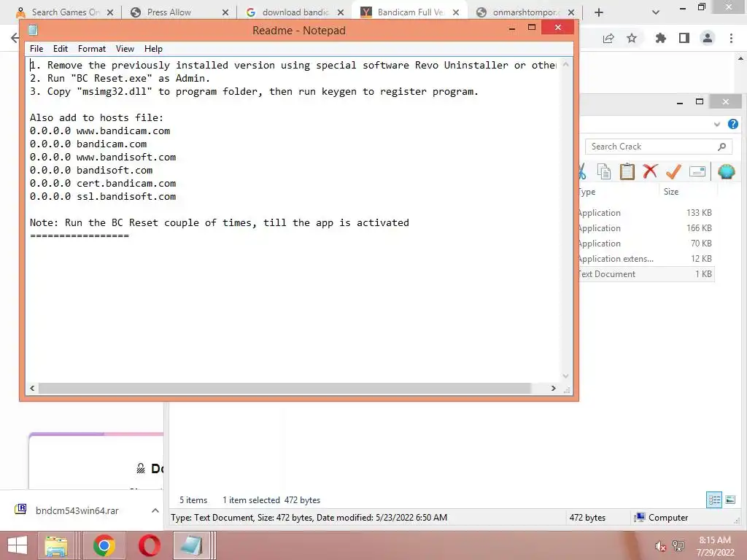Open the Format menu in Notepad
Screen dimensions: 747x560
click(x=91, y=49)
